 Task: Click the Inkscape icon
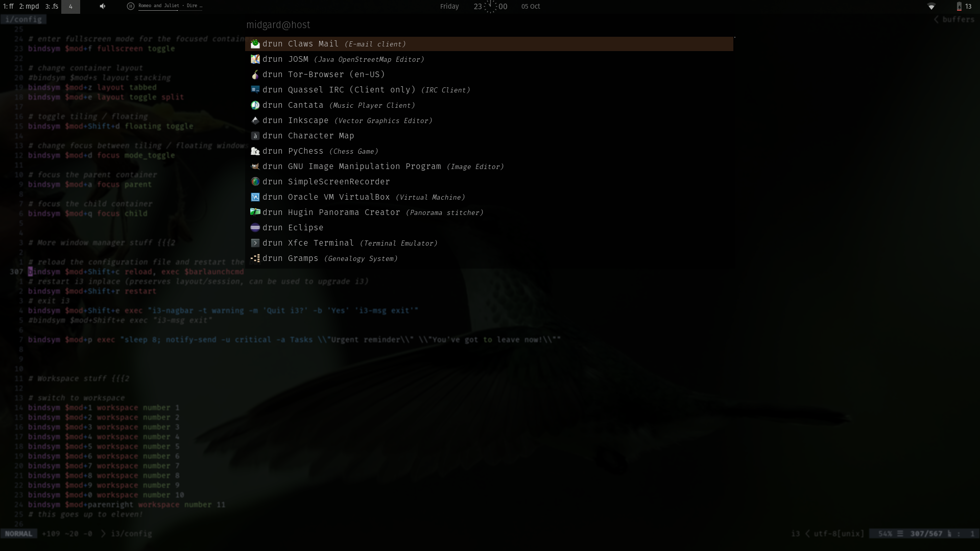click(x=255, y=121)
